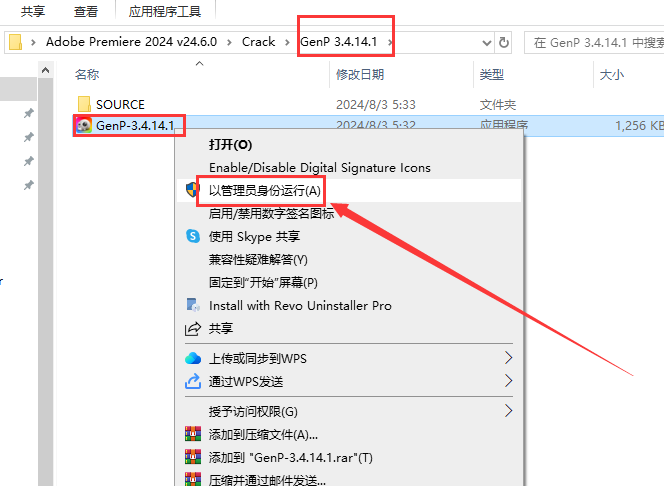Click scroll-up arrow of navigation pane
Image resolution: width=664 pixels, height=486 pixels.
pos(45,70)
